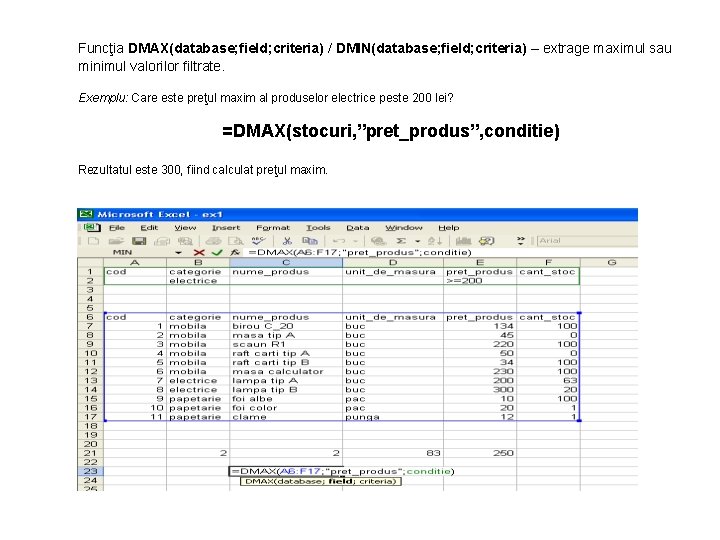Select column header E
The width and height of the screenshot is (720, 540).
480,263
